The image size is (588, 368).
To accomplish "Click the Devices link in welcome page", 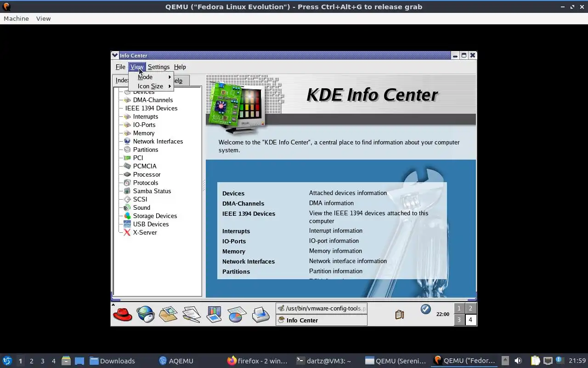I will [233, 193].
